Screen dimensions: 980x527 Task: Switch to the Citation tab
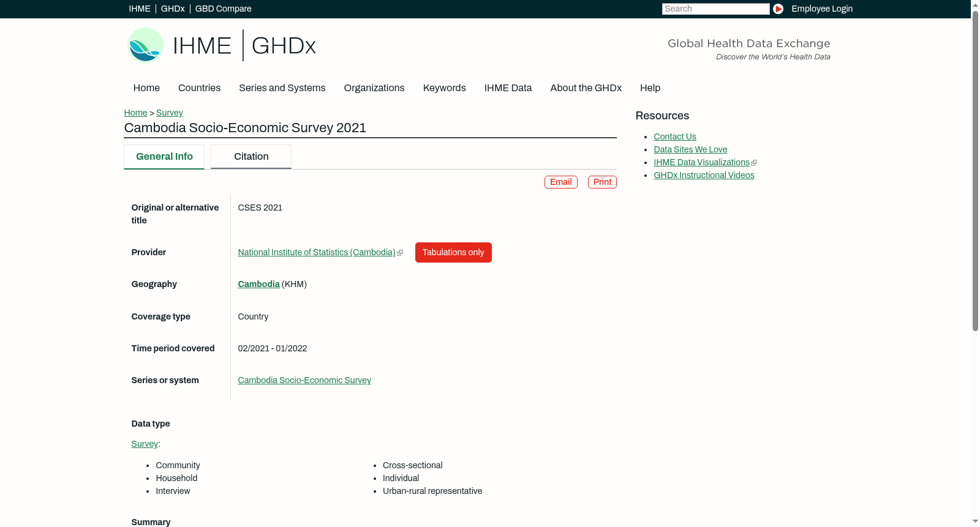(x=251, y=157)
